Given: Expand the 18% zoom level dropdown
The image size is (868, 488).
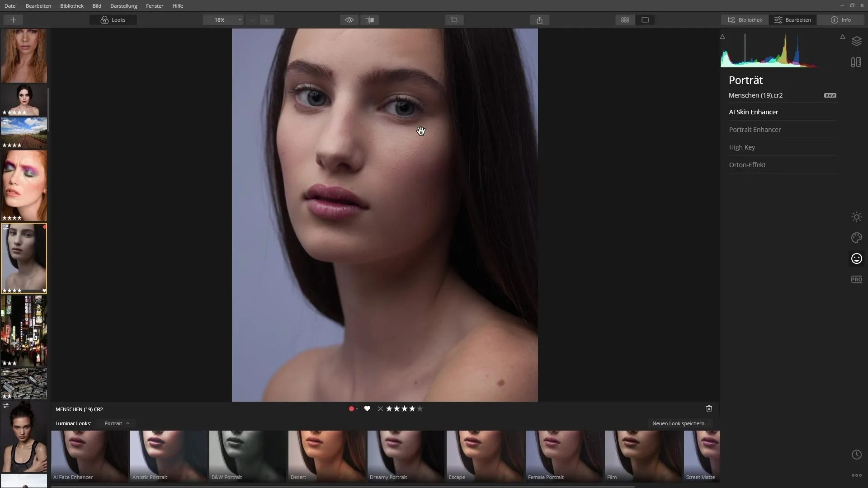Looking at the screenshot, I should coord(223,20).
